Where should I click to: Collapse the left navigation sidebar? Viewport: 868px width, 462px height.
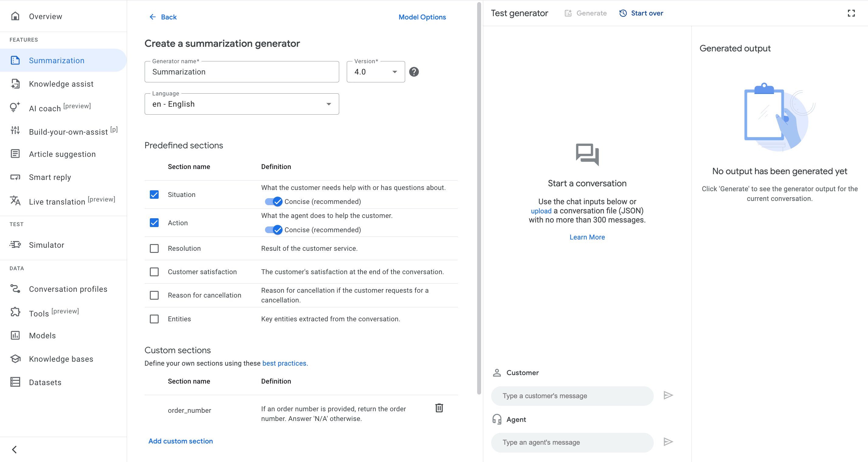pyautogui.click(x=15, y=449)
